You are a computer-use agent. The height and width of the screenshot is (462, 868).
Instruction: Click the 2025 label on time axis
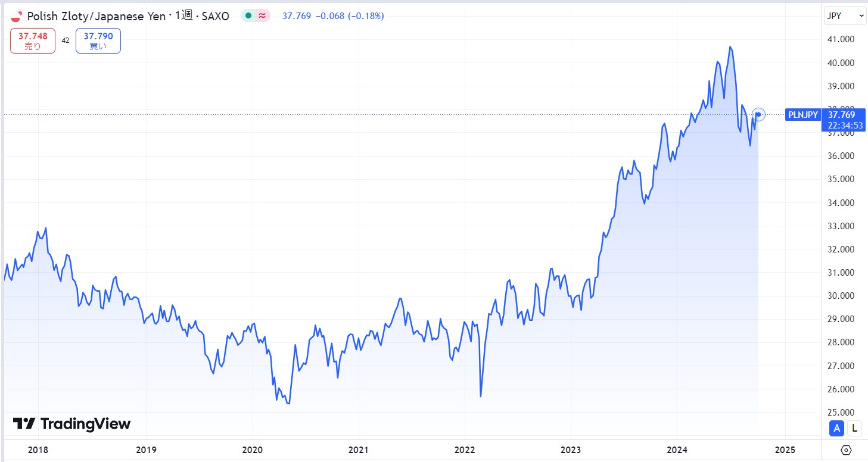[785, 449]
